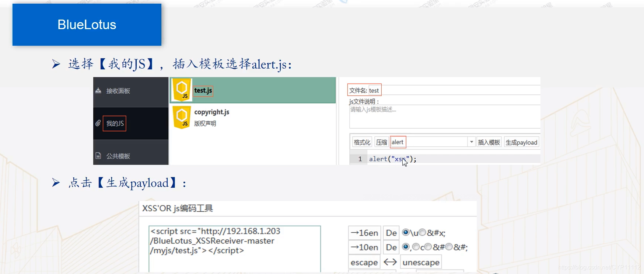Select the copyright.js file name

212,112
